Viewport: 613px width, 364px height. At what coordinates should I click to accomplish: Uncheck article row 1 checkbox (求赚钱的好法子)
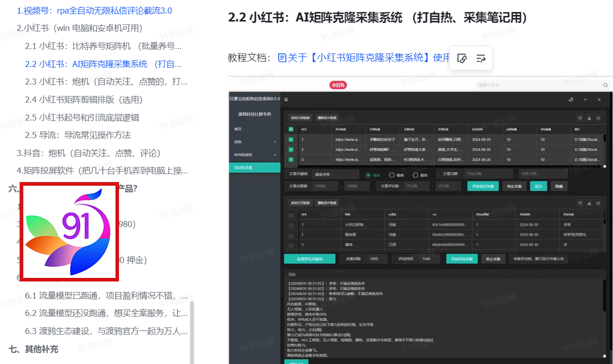(291, 139)
